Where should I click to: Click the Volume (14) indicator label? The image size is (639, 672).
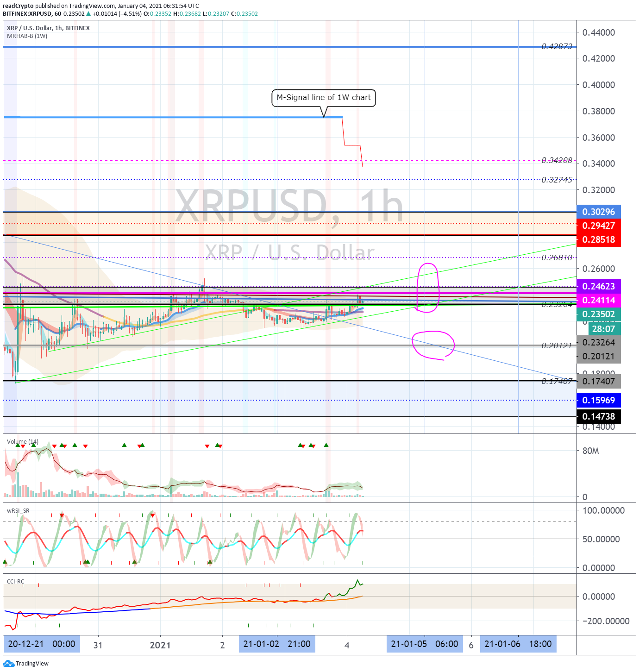point(23,442)
